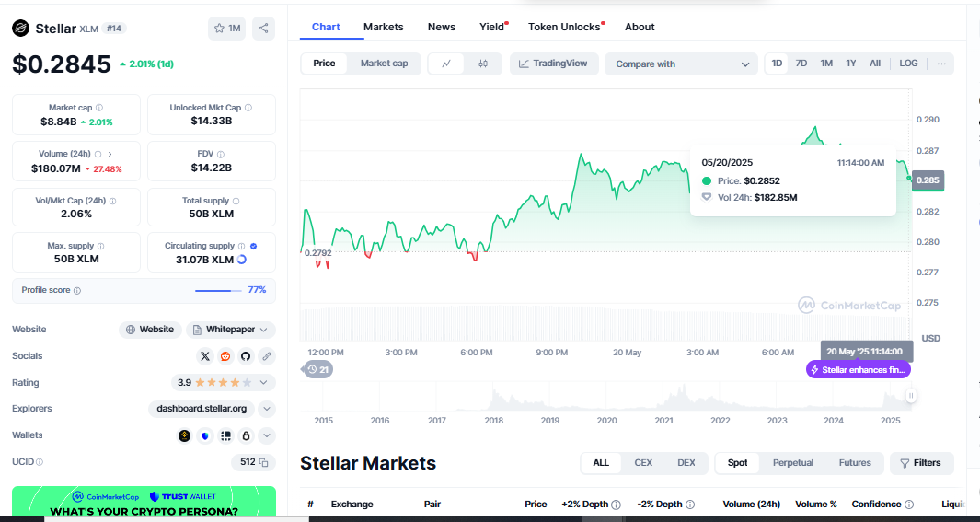The height and width of the screenshot is (522, 980).
Task: Open chart more options ellipsis
Action: pos(941,64)
